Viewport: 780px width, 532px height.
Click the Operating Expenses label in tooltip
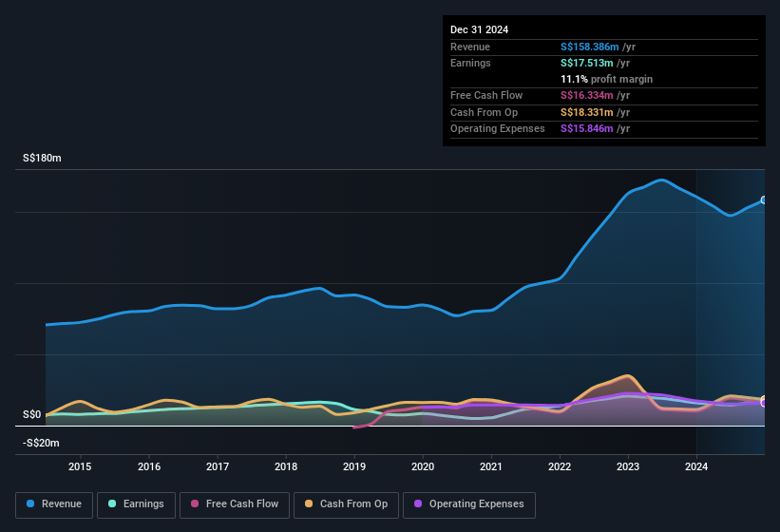click(x=498, y=129)
